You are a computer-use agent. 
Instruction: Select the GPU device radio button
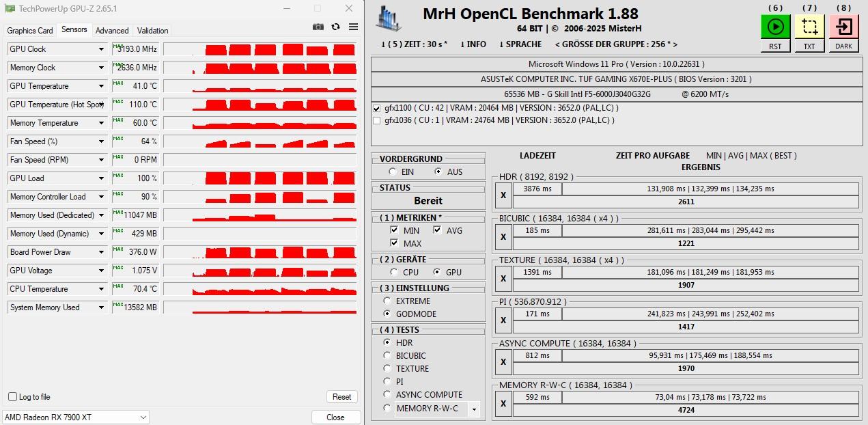point(437,272)
